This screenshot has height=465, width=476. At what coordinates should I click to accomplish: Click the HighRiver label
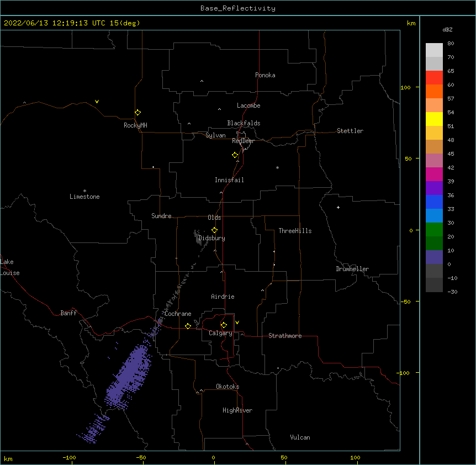click(237, 410)
